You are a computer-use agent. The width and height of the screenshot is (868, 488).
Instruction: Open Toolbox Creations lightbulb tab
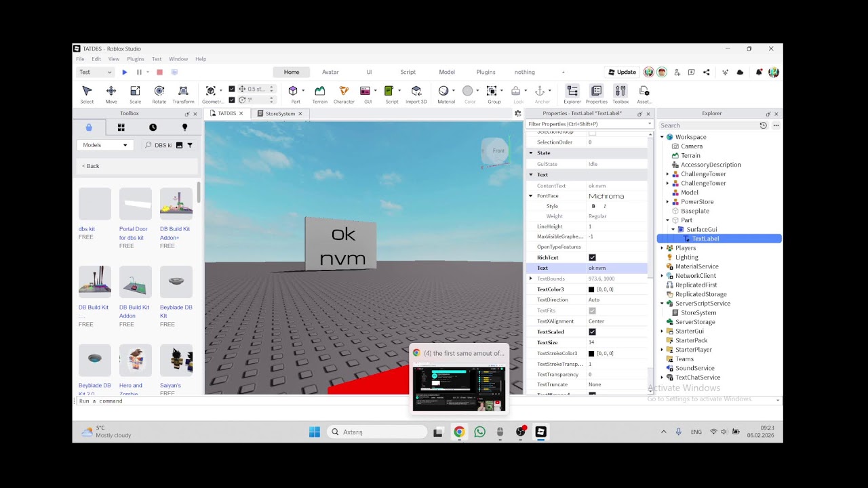184,127
